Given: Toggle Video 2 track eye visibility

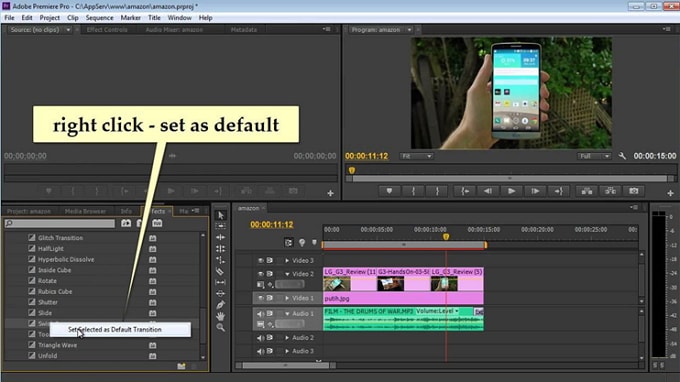Looking at the screenshot, I should point(260,274).
